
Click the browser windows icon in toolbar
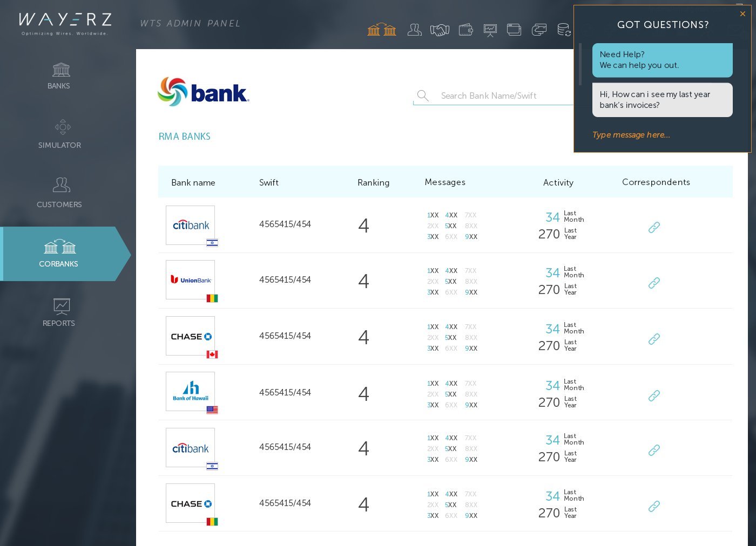click(514, 30)
